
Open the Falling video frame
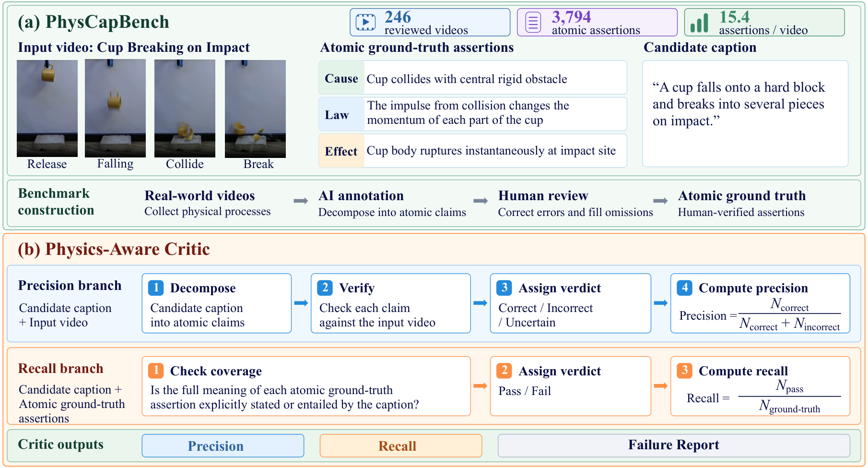[x=115, y=108]
